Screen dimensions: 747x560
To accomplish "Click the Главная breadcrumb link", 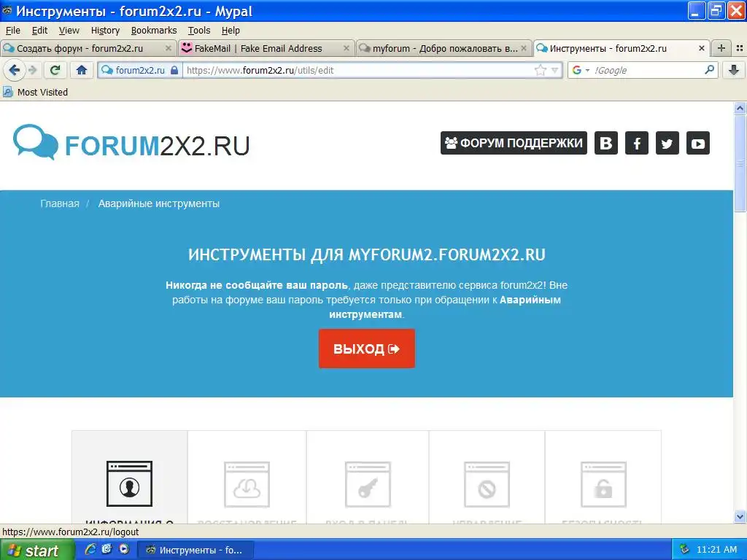I will [x=60, y=203].
